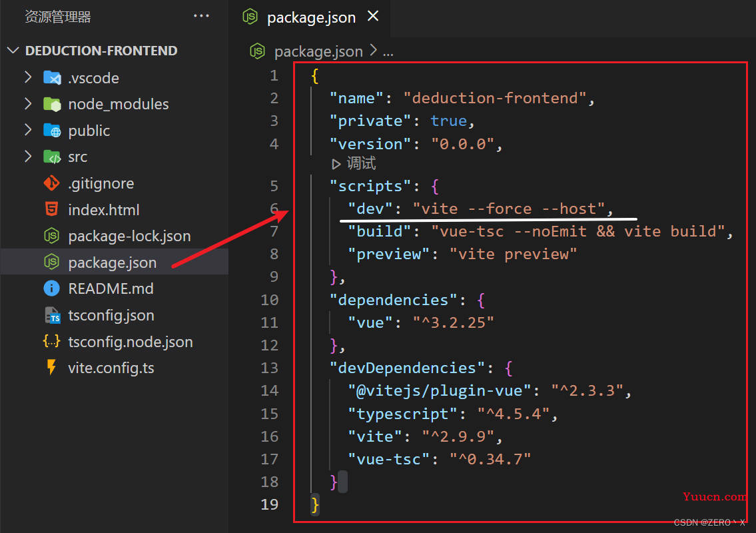Click the "vue-tsc --noEmit && vite build" value
This screenshot has width=756, height=533.
[577, 232]
